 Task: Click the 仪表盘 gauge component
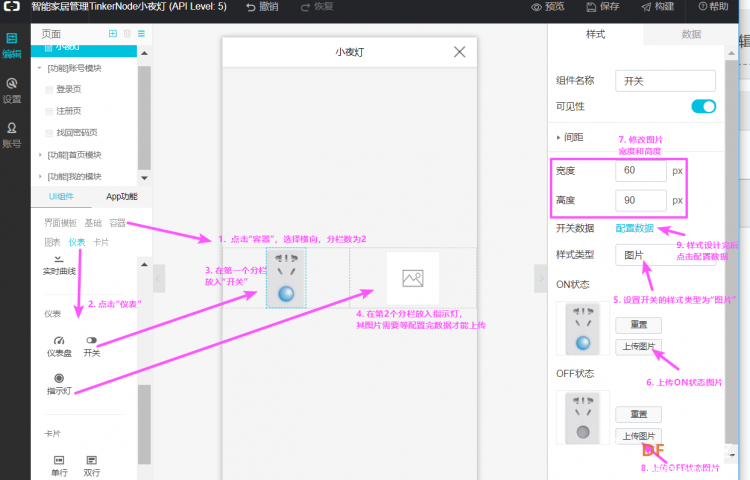[x=59, y=346]
